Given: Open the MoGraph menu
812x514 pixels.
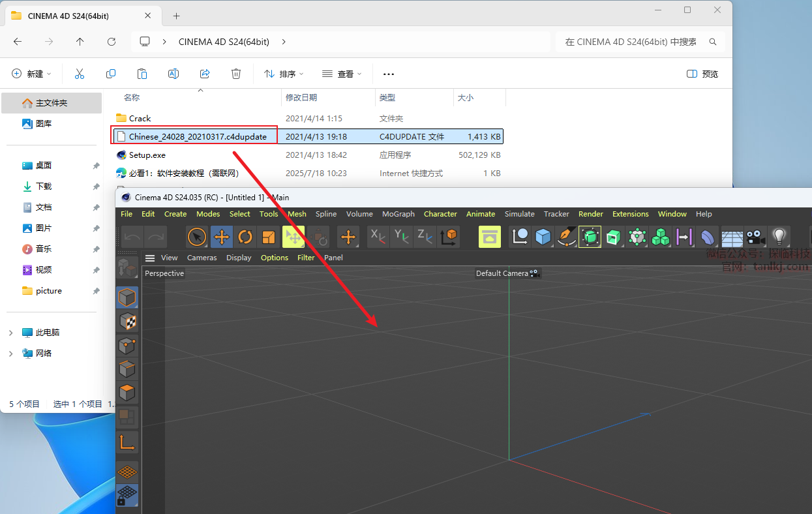Looking at the screenshot, I should 398,214.
